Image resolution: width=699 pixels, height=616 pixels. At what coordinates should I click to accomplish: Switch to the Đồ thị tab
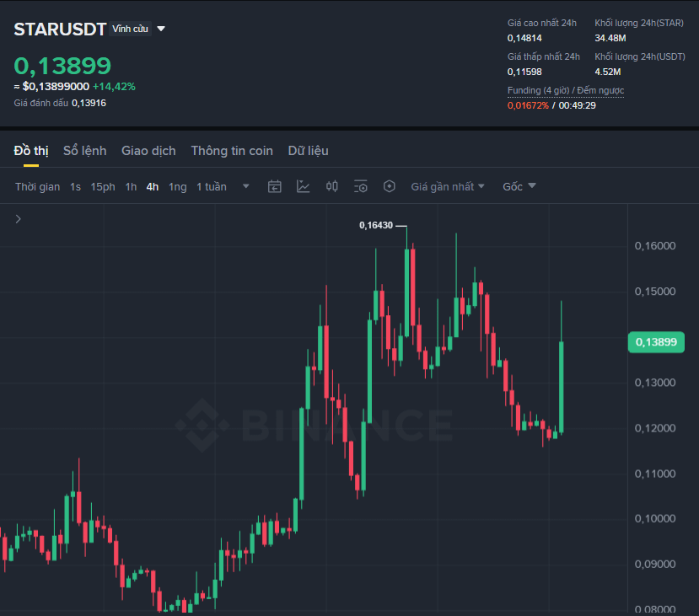pyautogui.click(x=30, y=151)
